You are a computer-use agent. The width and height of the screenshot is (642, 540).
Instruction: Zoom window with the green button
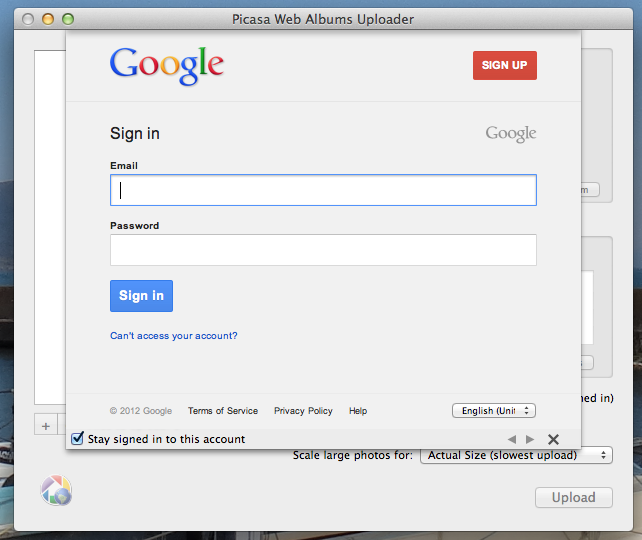click(68, 19)
